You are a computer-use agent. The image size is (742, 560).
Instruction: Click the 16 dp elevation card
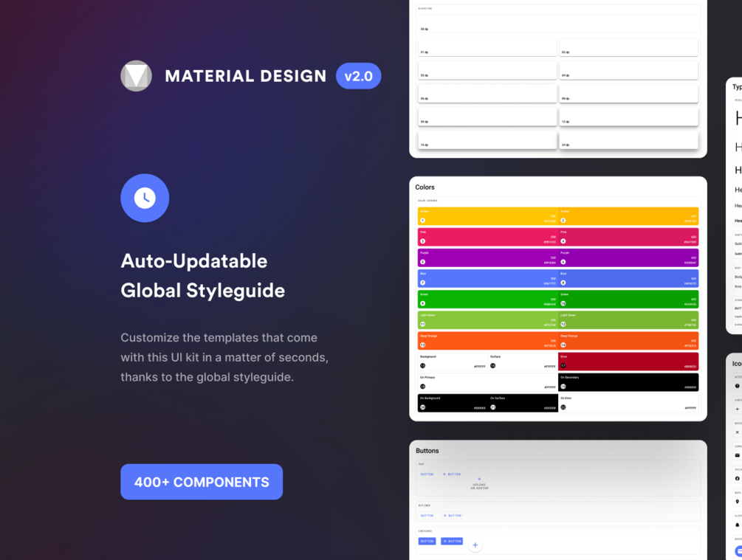487,140
